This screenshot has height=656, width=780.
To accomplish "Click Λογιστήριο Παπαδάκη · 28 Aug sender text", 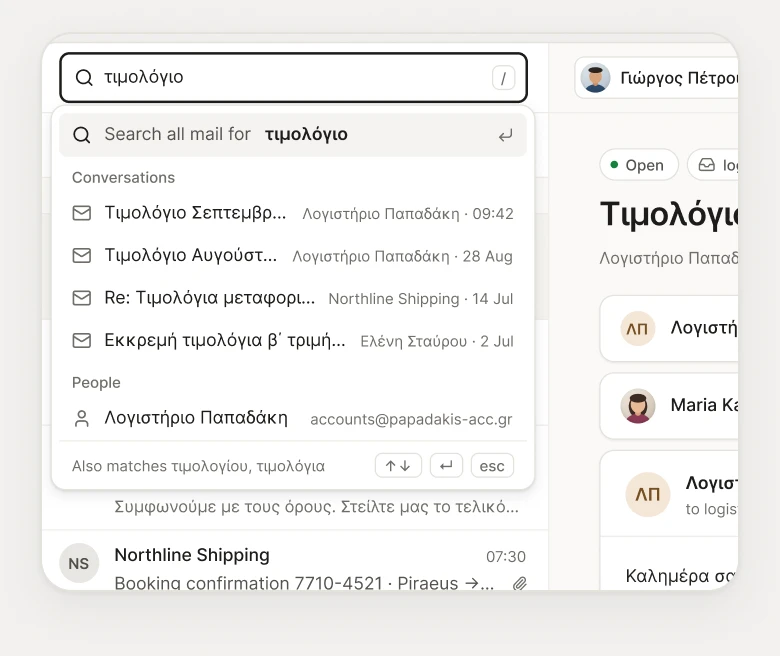I will 402,257.
